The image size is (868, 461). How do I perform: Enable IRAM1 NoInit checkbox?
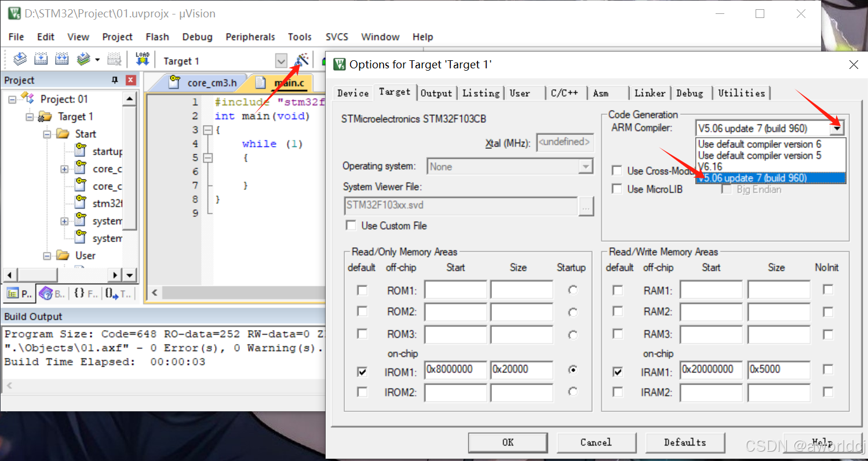coord(828,369)
